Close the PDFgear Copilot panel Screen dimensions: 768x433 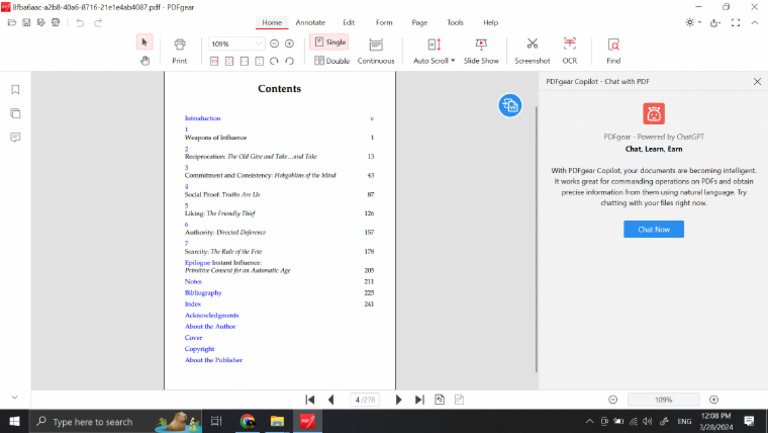(757, 81)
